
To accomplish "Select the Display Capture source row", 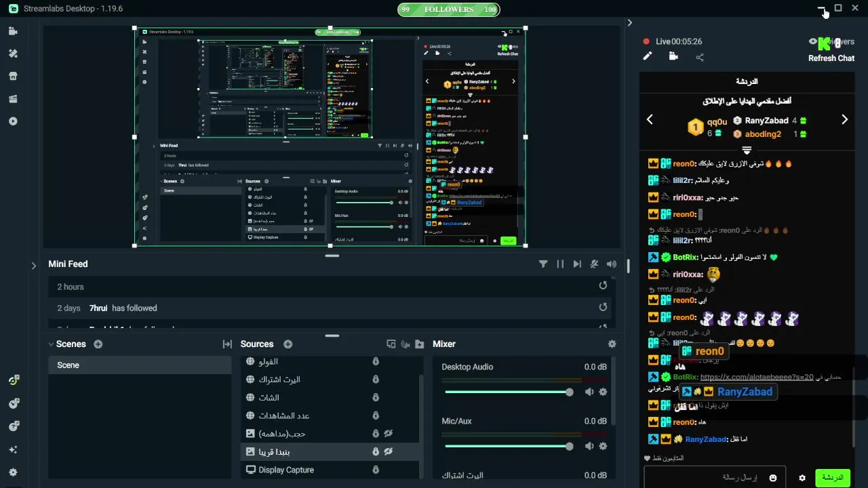I will pos(330,470).
